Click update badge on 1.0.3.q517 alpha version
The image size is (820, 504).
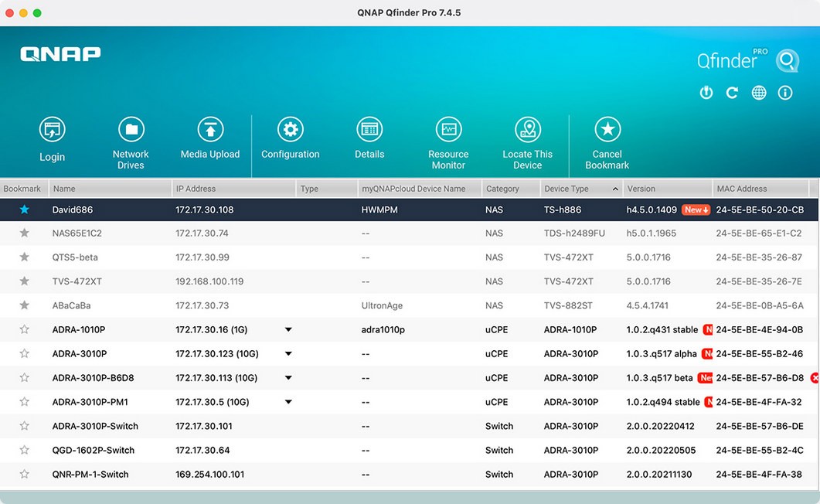coord(707,354)
